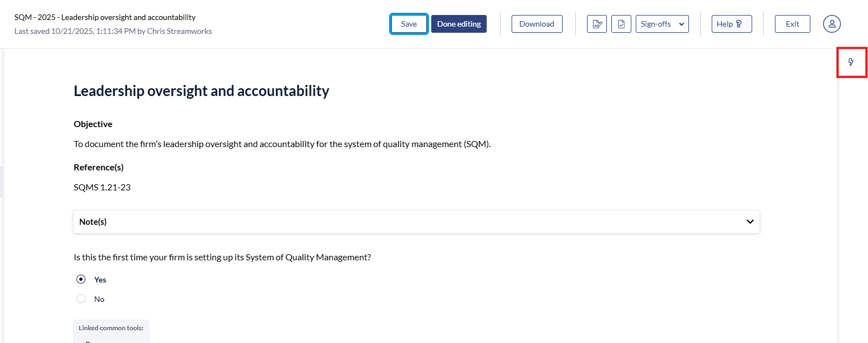
Task: Download the document
Action: [537, 24]
